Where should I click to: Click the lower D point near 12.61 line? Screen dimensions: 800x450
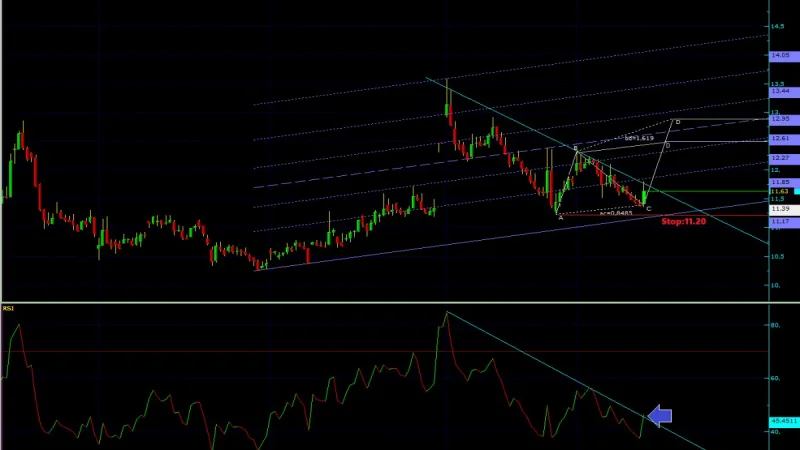tap(668, 146)
